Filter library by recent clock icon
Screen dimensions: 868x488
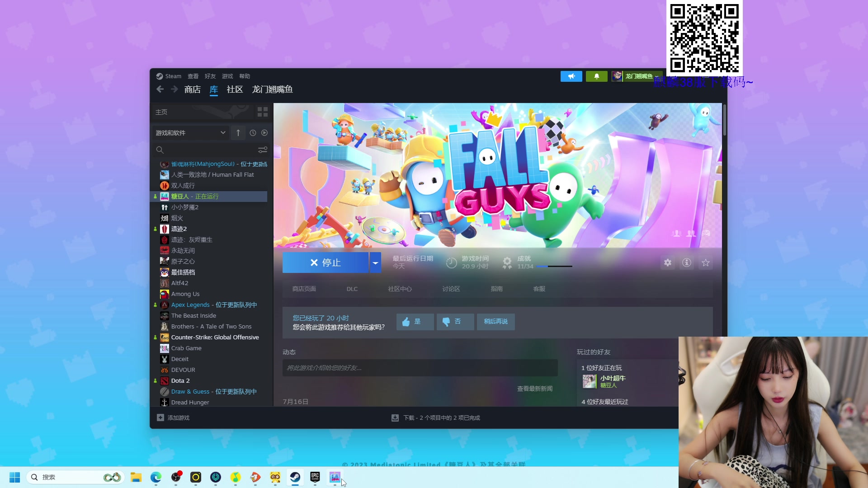pyautogui.click(x=253, y=133)
